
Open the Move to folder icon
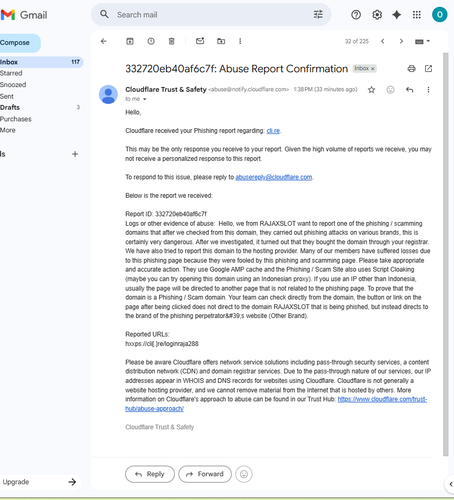(221, 41)
